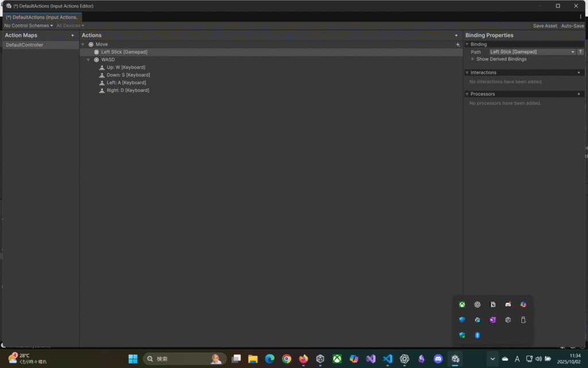Screen dimensions: 588x368
Task: Select the DefaultController action map
Action: pos(25,45)
